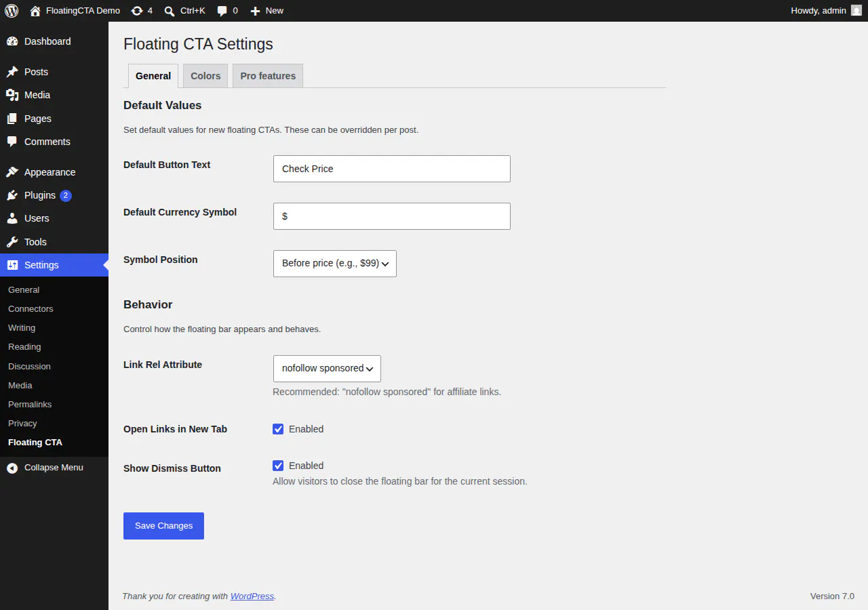This screenshot has width=868, height=610.
Task: Click Howdy, admin account link
Action: coord(818,11)
